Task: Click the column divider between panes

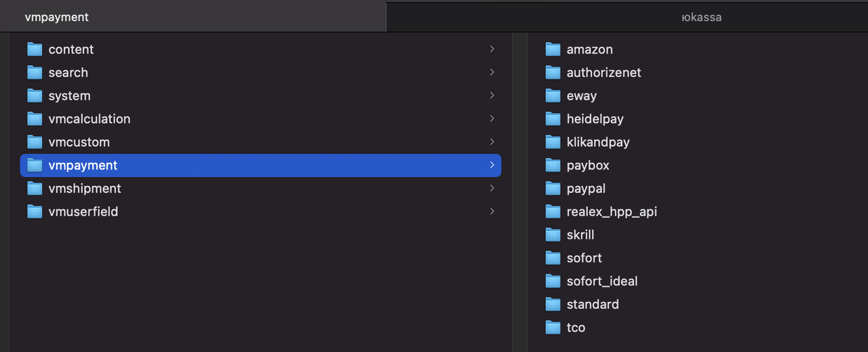Action: [512, 190]
